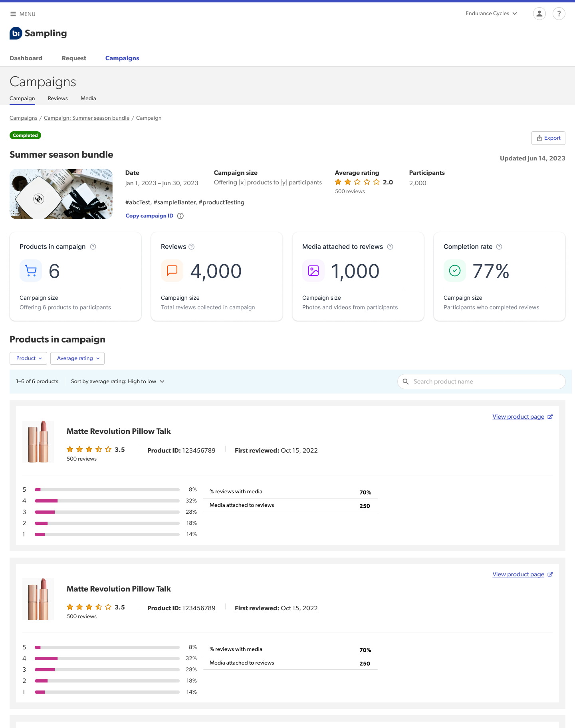Click Copy campaign ID link
Screen dimensions: 575x728
[x=149, y=216]
